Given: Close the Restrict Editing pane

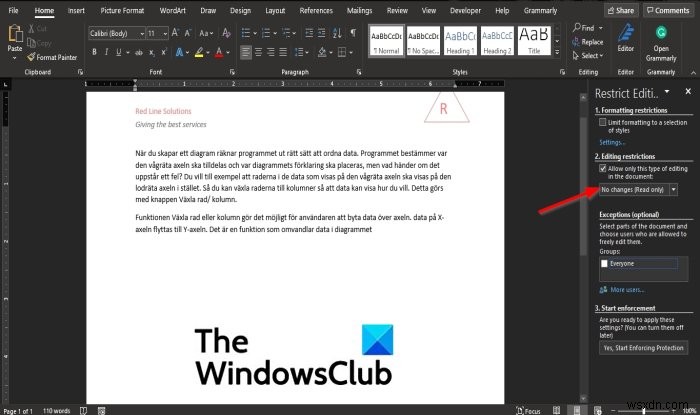Looking at the screenshot, I should [x=688, y=91].
